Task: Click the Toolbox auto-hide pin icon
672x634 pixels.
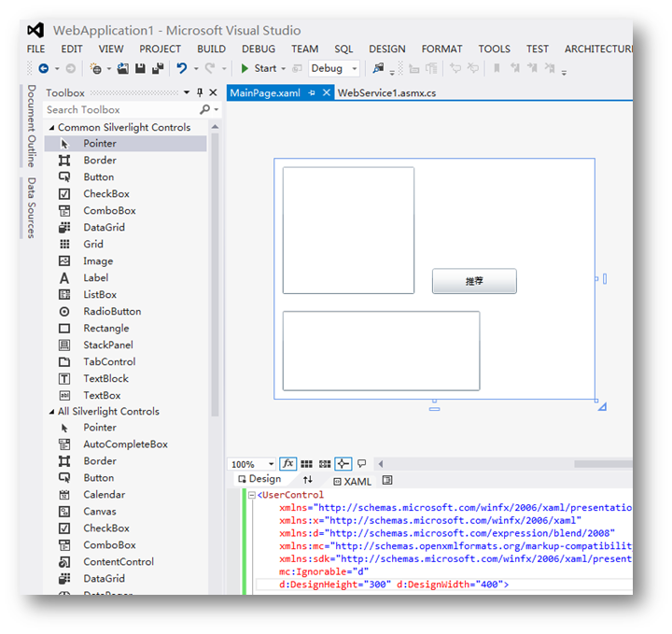Action: (x=200, y=92)
